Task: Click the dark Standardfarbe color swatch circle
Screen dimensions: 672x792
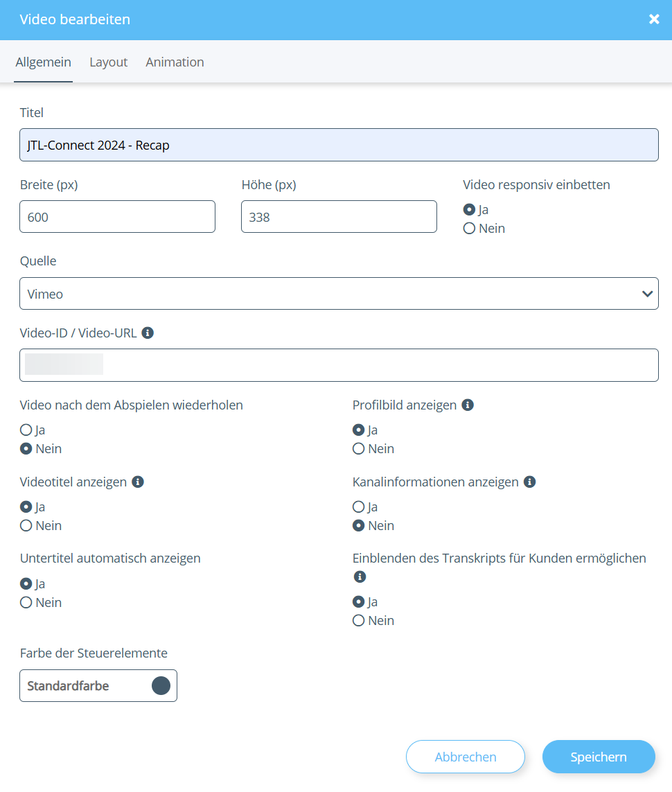Action: [x=161, y=686]
